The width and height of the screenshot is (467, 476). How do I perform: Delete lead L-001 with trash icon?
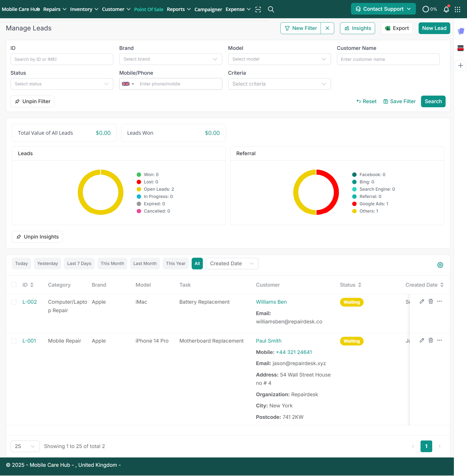(431, 340)
